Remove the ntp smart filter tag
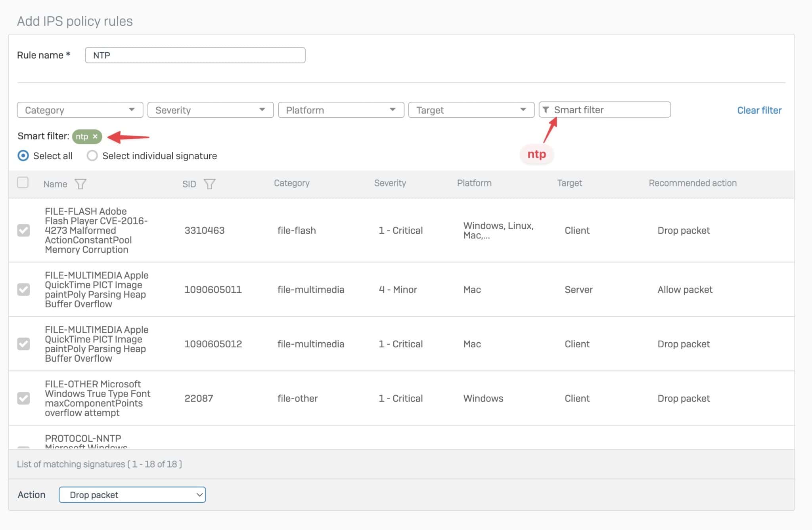The width and height of the screenshot is (812, 530). 95,136
